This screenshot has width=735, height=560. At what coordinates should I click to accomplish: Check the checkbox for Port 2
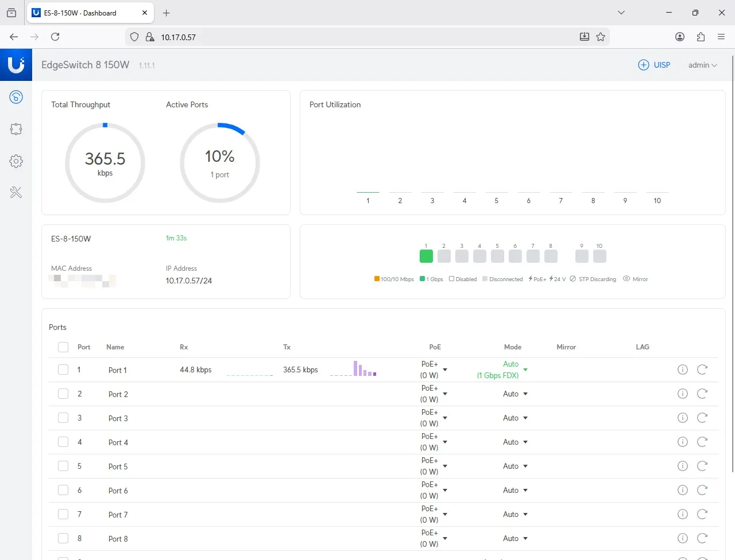click(x=63, y=394)
